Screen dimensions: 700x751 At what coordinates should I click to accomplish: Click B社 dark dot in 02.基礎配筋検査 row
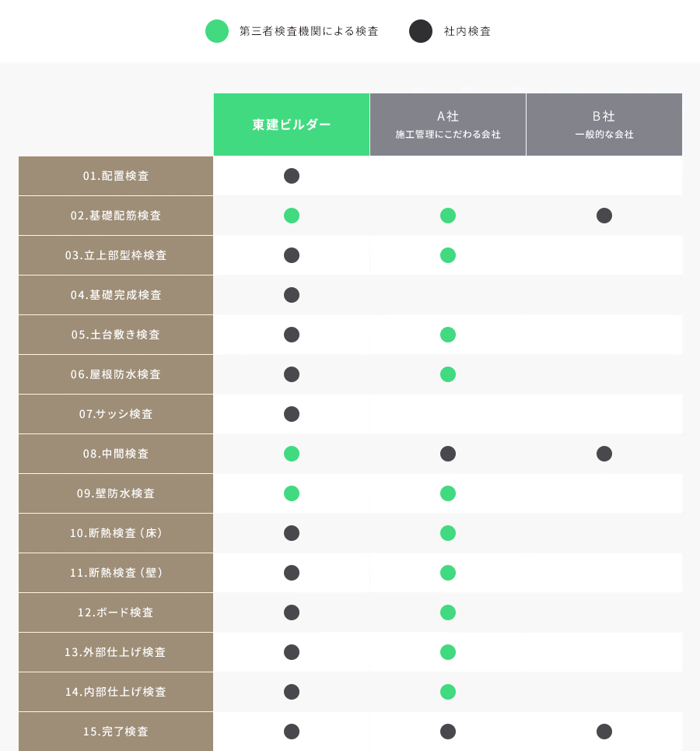[604, 216]
